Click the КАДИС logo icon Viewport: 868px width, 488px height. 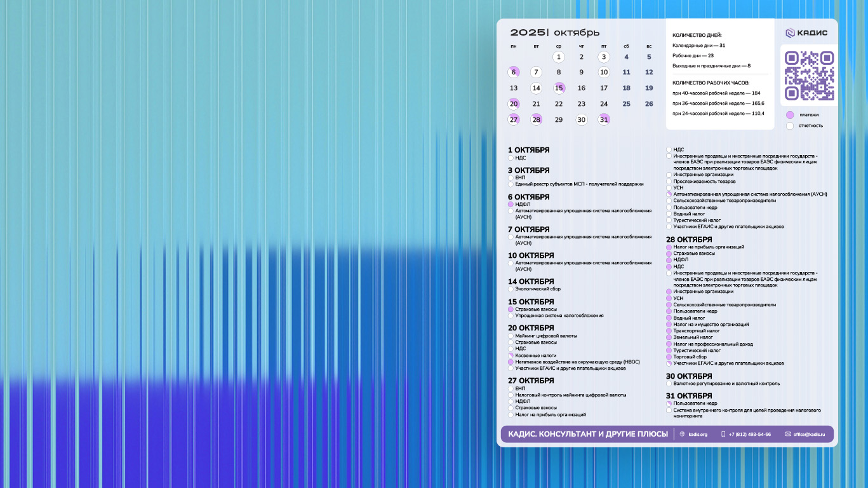(790, 33)
